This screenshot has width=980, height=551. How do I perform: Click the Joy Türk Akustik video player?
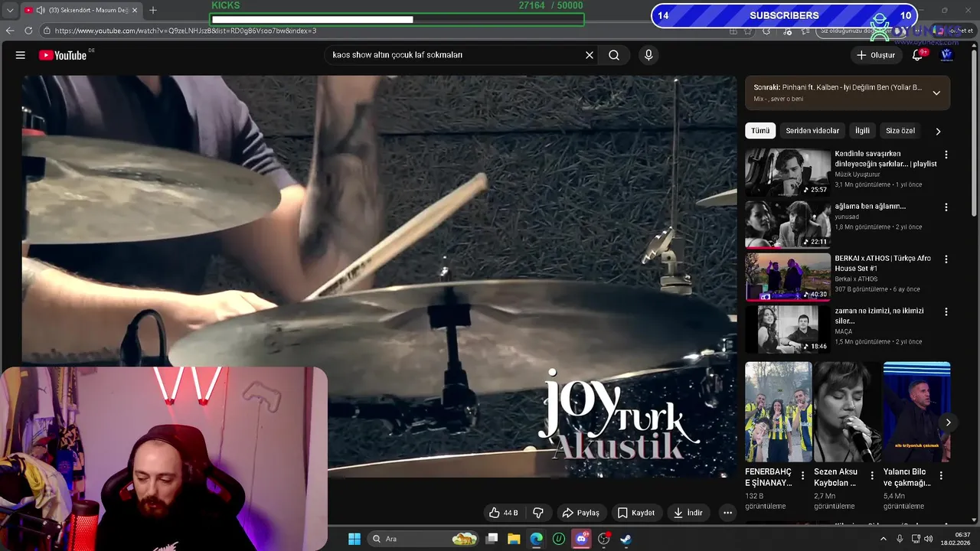379,275
